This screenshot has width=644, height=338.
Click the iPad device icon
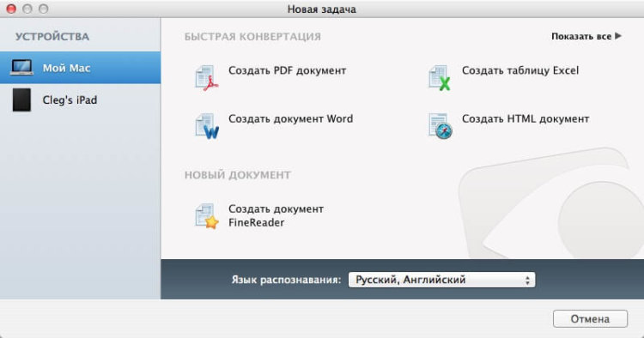click(x=21, y=100)
